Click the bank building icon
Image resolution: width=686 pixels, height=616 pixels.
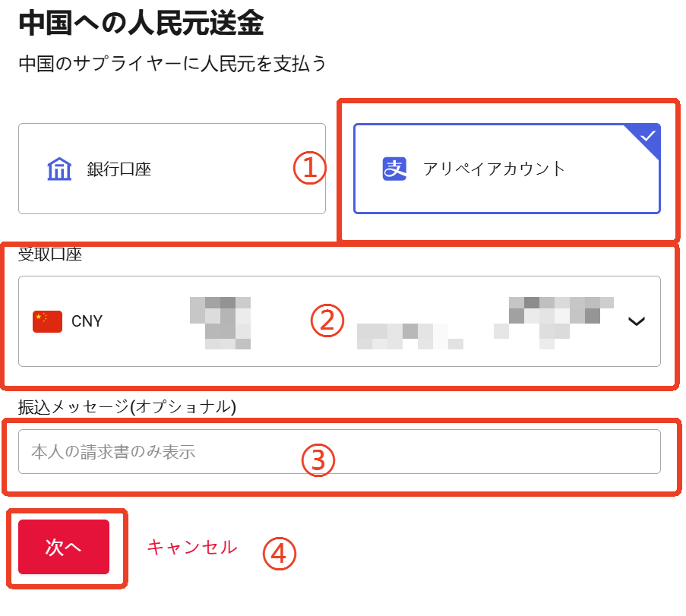pyautogui.click(x=59, y=169)
